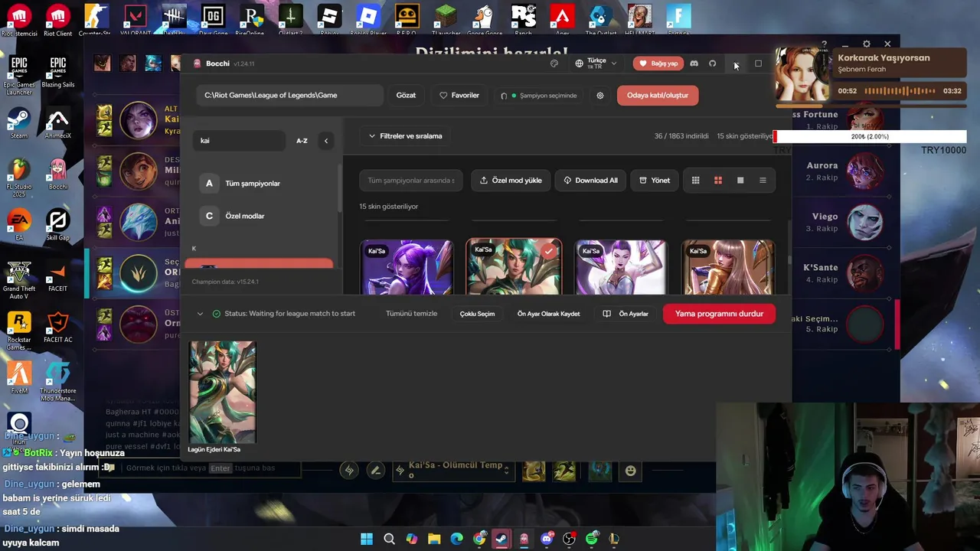Click the game path field C:\Riot Games
This screenshot has height=551, width=980.
[x=290, y=96]
